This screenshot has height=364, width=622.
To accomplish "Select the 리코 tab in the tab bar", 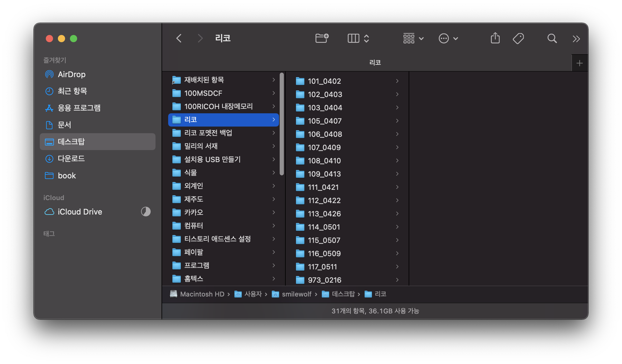I will (375, 63).
